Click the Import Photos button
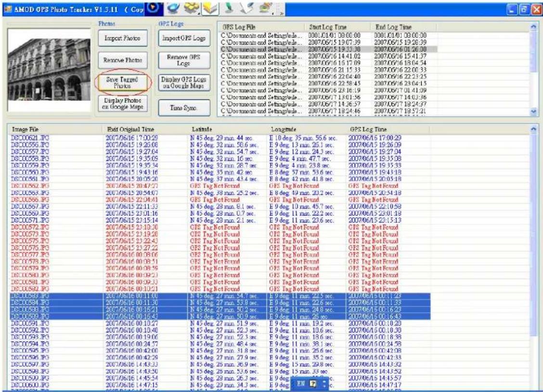The image size is (543, 392). 122,38
